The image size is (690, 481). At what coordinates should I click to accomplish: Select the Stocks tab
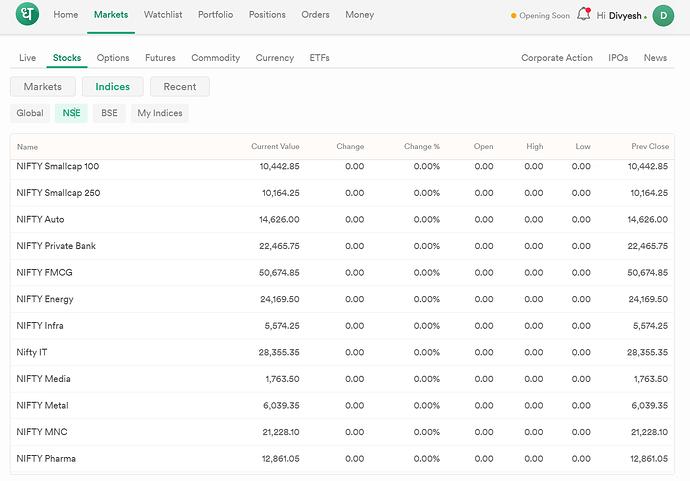[x=67, y=58]
